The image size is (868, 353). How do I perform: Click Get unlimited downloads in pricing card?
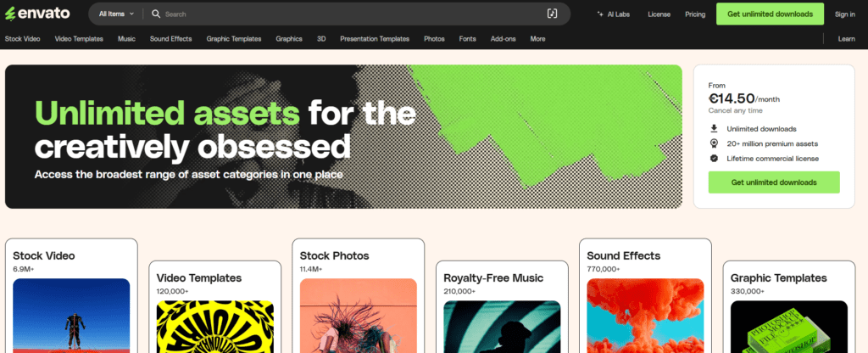pyautogui.click(x=773, y=182)
